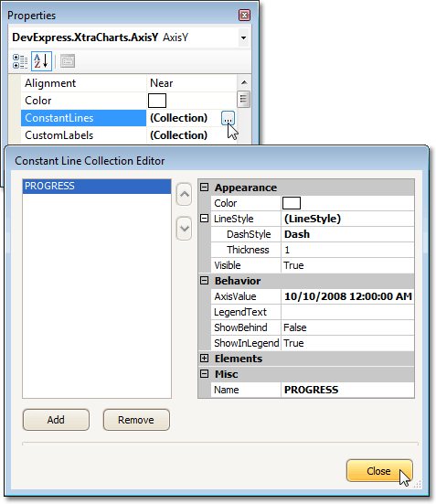Collapse the LineStyle property node

click(x=205, y=219)
